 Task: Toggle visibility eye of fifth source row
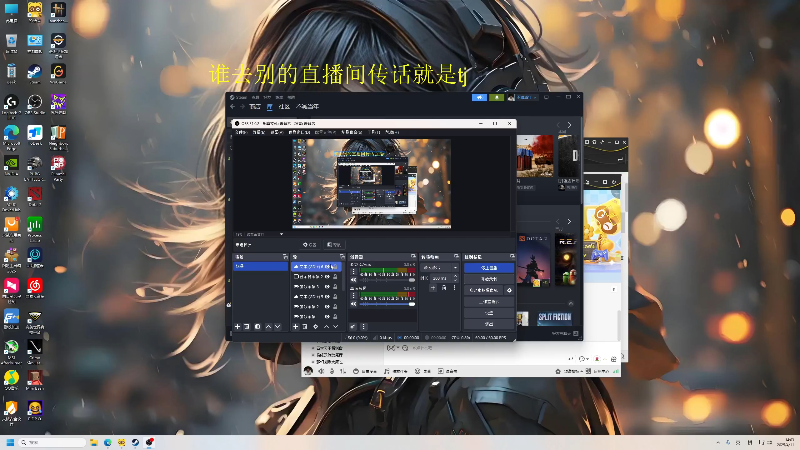click(x=328, y=307)
